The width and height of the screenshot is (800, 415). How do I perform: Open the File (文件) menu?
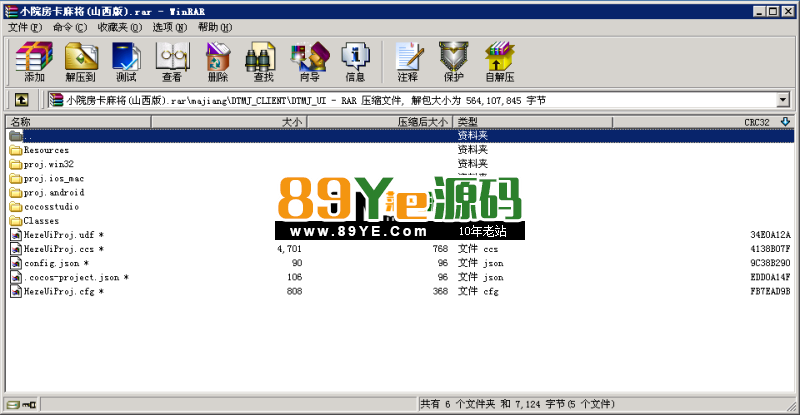[24, 28]
